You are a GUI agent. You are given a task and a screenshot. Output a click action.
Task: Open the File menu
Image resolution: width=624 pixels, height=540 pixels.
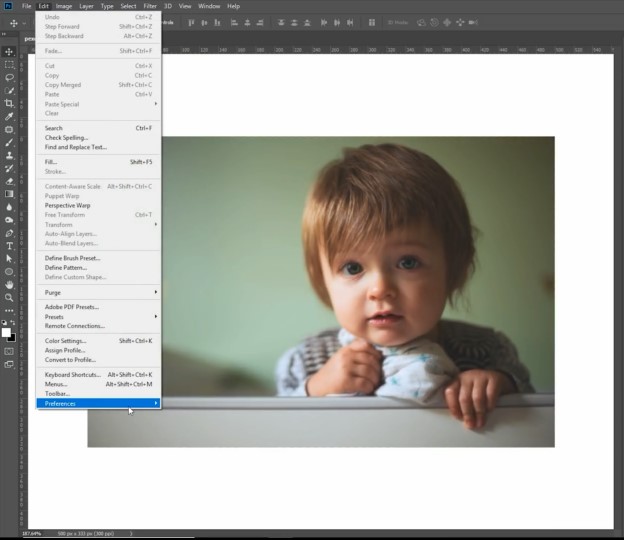[27, 6]
